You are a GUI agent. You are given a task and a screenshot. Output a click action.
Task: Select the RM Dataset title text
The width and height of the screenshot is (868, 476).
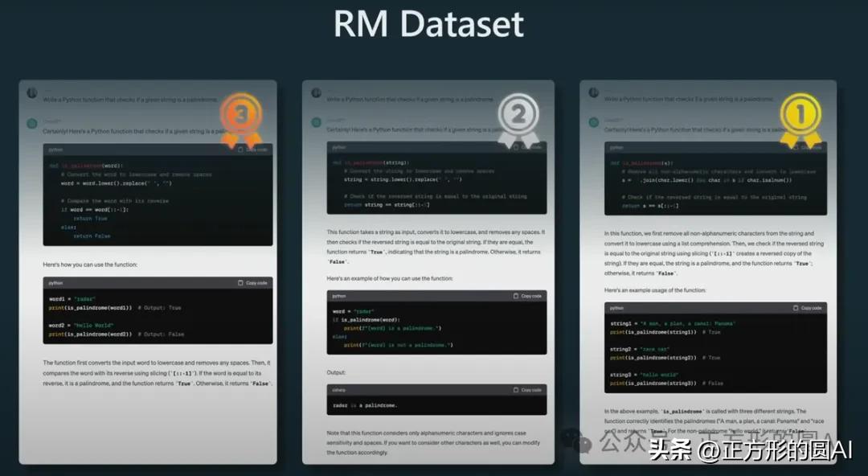[428, 24]
